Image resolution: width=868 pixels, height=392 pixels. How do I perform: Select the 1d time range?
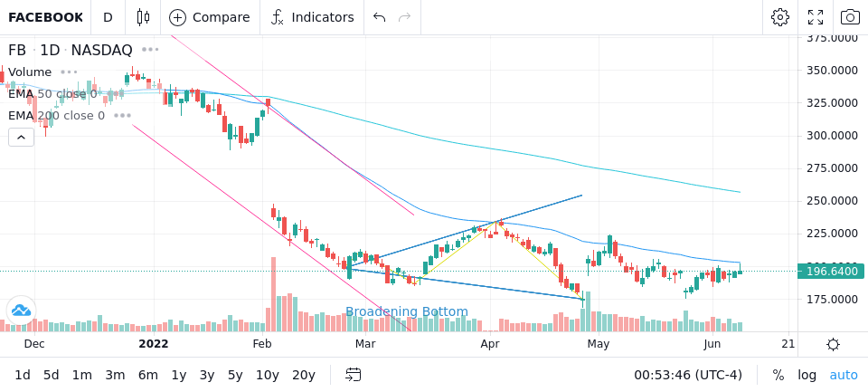coord(22,375)
